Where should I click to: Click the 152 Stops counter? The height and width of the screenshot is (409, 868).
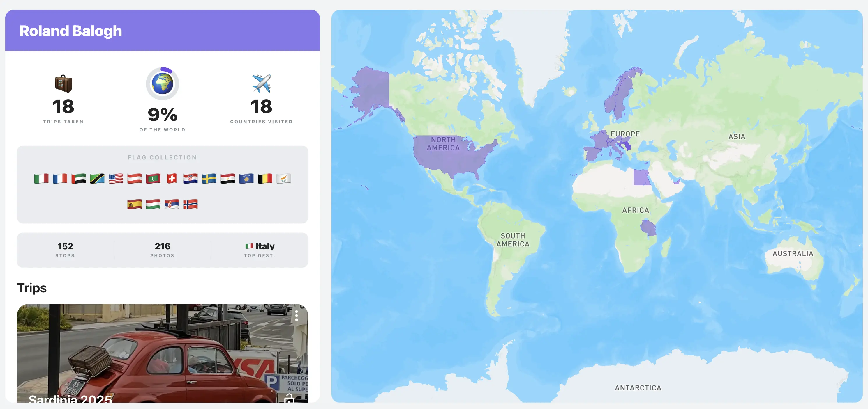(65, 249)
